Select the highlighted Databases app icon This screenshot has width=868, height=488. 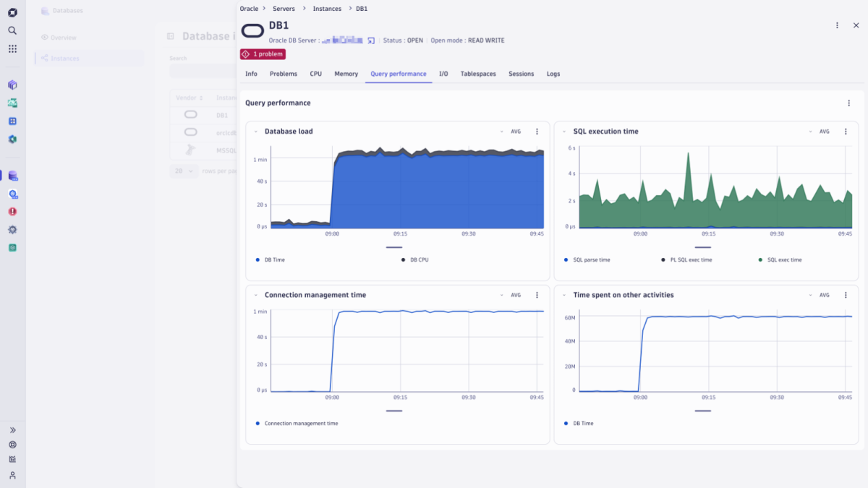pos(12,175)
